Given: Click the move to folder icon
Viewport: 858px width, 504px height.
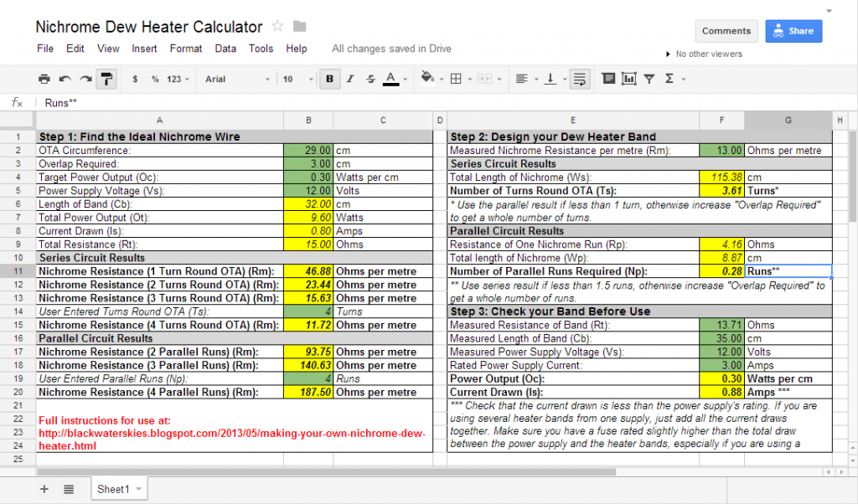Looking at the screenshot, I should point(300,26).
